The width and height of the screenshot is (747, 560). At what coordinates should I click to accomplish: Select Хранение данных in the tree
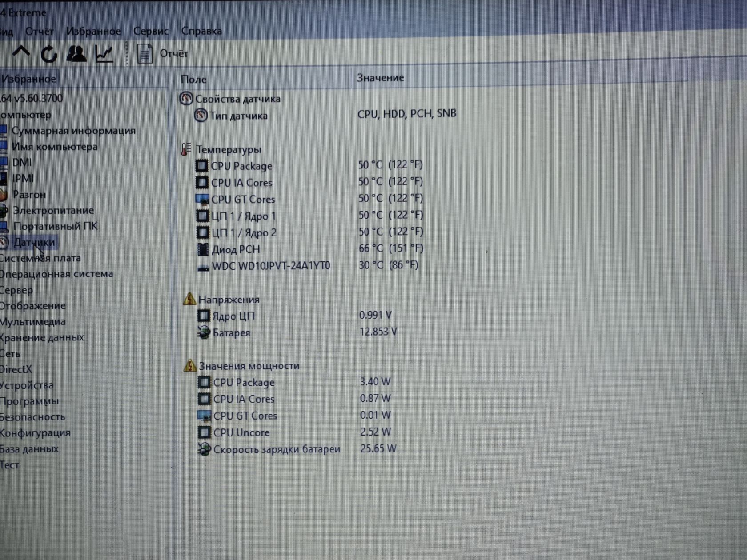(x=42, y=338)
